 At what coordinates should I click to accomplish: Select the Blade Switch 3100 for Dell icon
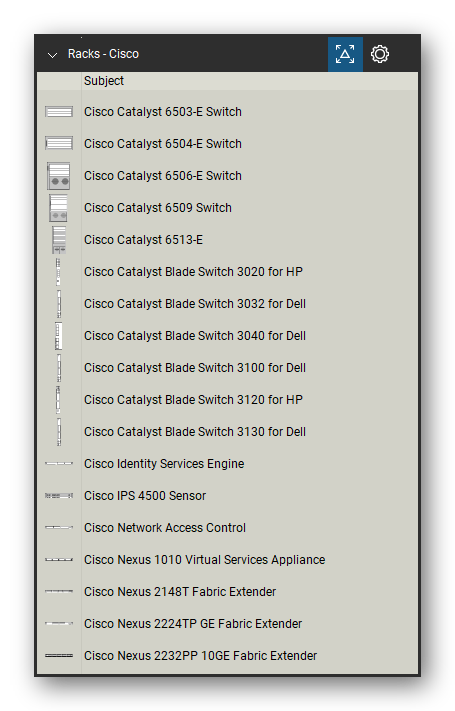tap(59, 368)
